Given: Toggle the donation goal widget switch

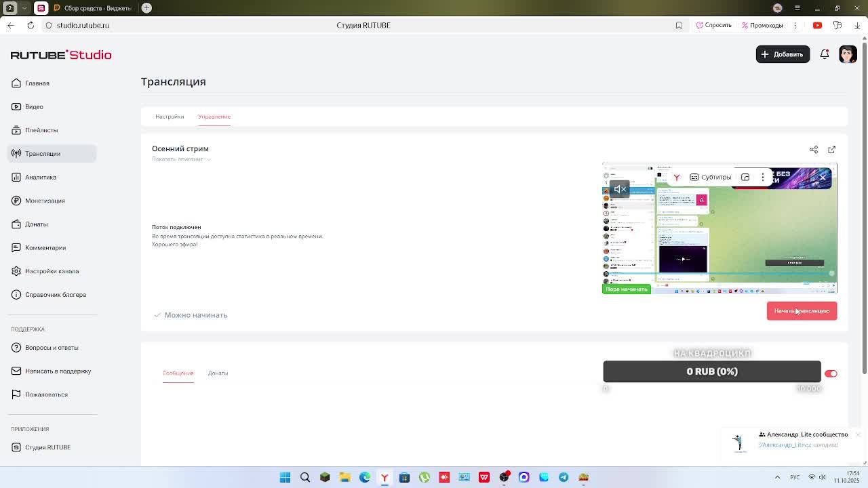Looking at the screenshot, I should [x=831, y=373].
